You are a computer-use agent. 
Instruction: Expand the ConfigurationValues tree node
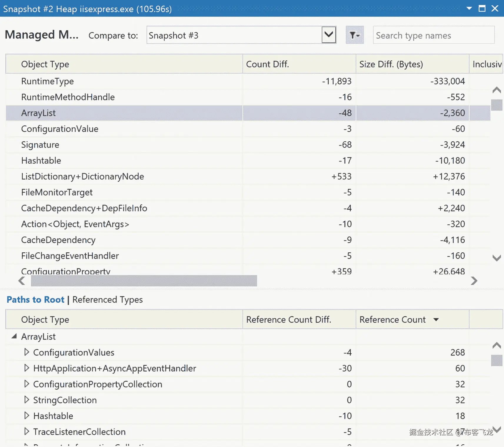point(27,352)
